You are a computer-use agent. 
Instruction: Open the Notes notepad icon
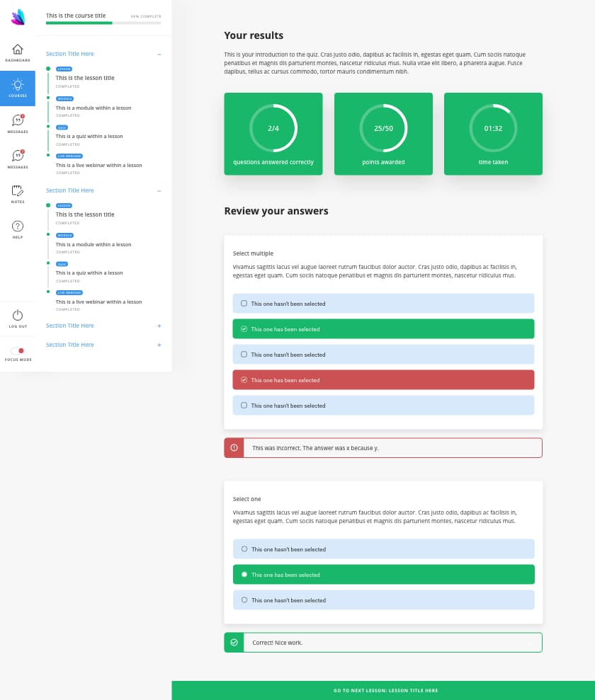(x=18, y=190)
